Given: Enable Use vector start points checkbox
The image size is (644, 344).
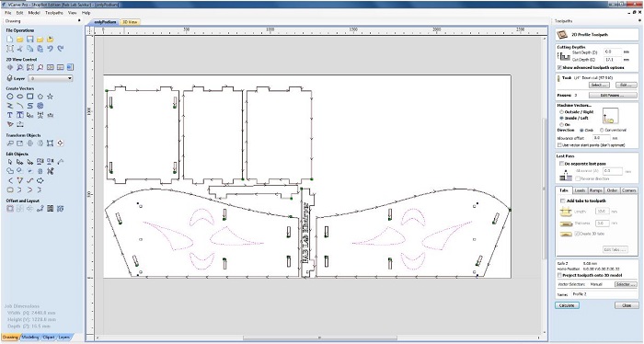Looking at the screenshot, I should pyautogui.click(x=559, y=145).
